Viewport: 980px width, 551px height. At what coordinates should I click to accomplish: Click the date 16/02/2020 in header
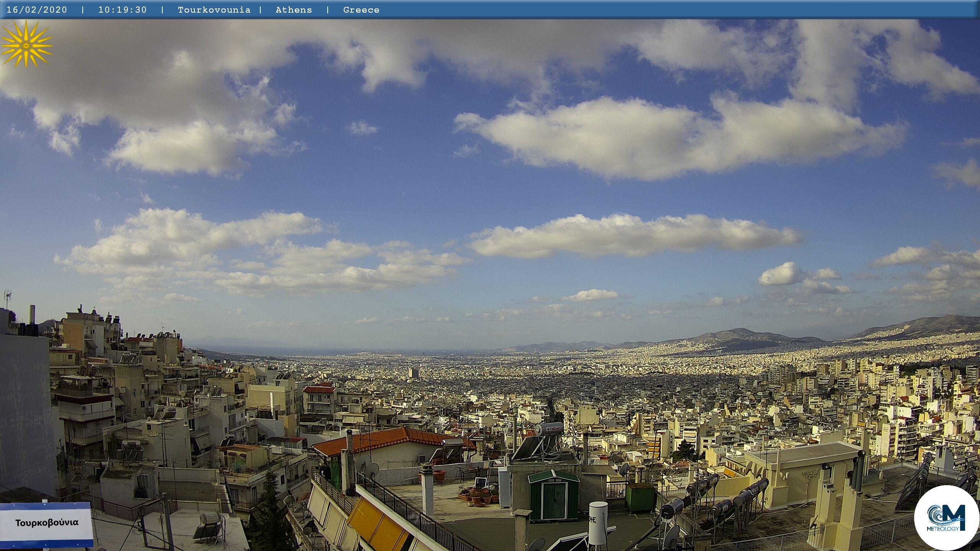(x=37, y=10)
